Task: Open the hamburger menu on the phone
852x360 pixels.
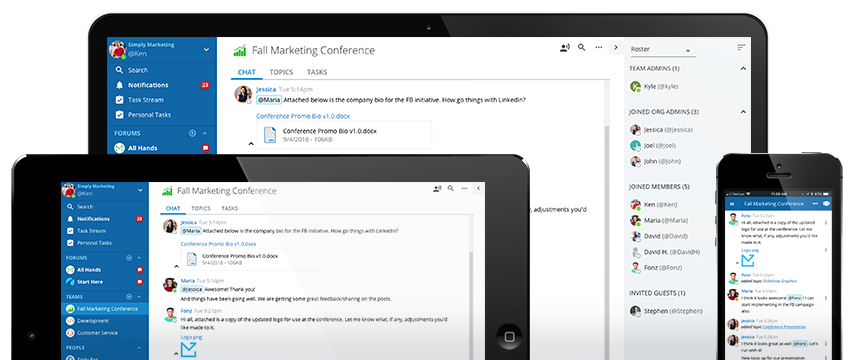Action: pos(731,204)
